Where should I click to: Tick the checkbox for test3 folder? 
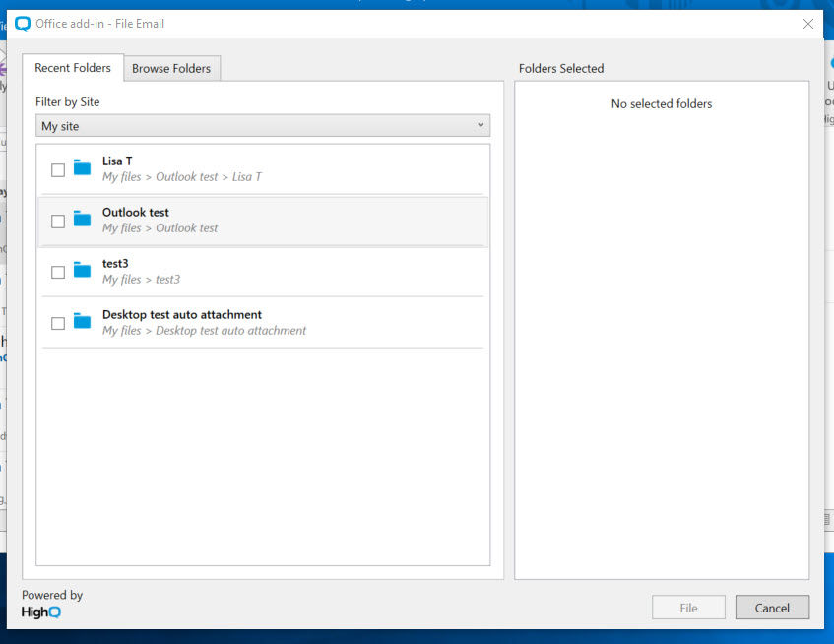[58, 273]
